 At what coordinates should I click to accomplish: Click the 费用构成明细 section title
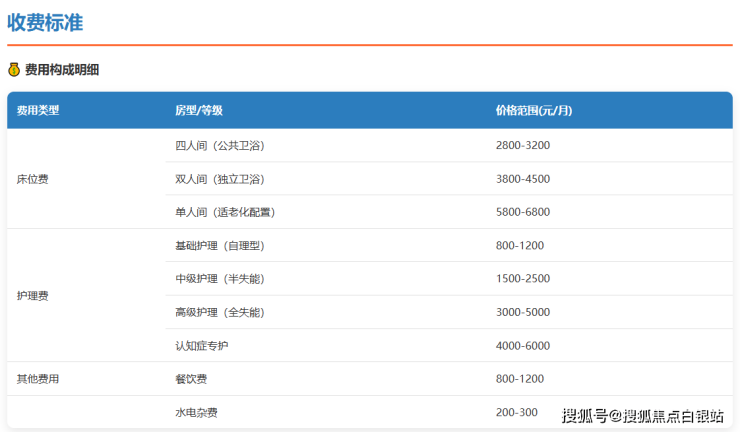[x=62, y=70]
